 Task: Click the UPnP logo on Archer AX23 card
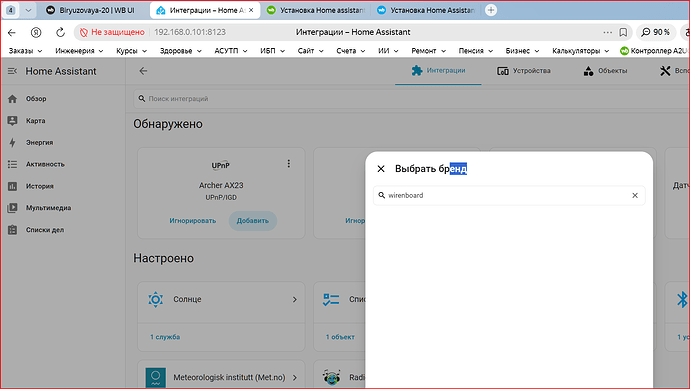[x=220, y=165]
